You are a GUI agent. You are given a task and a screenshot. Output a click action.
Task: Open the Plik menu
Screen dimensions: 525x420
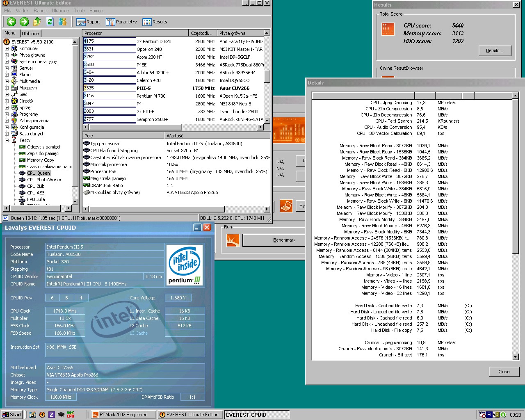coord(8,11)
